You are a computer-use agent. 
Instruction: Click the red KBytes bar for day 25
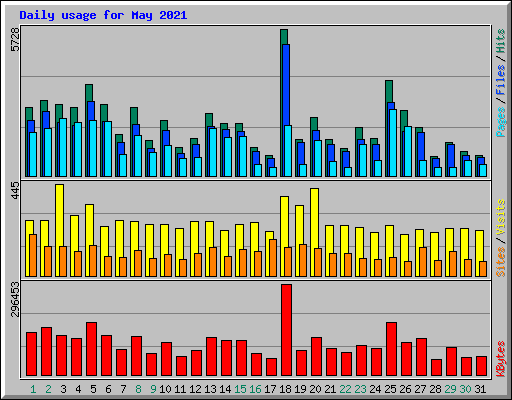point(391,349)
